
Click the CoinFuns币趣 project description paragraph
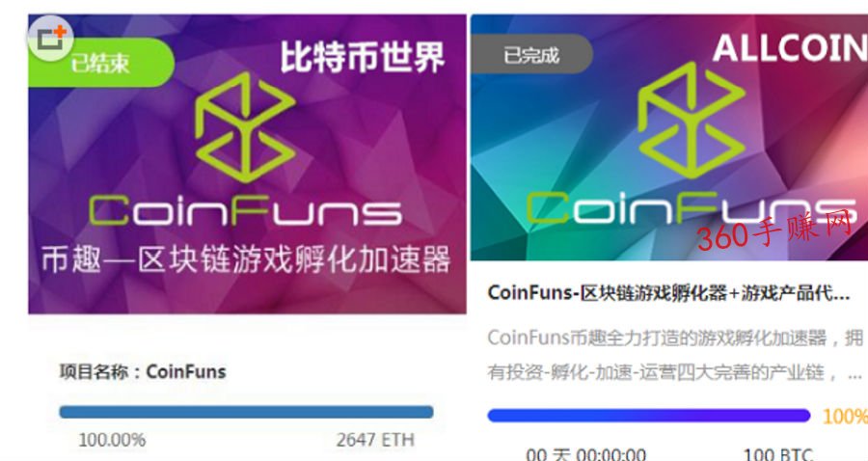tap(675, 355)
